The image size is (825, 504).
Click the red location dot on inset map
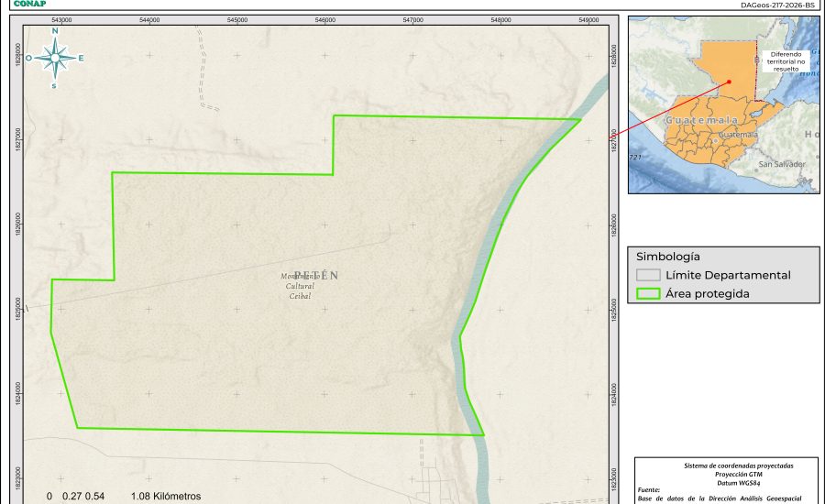pos(730,82)
